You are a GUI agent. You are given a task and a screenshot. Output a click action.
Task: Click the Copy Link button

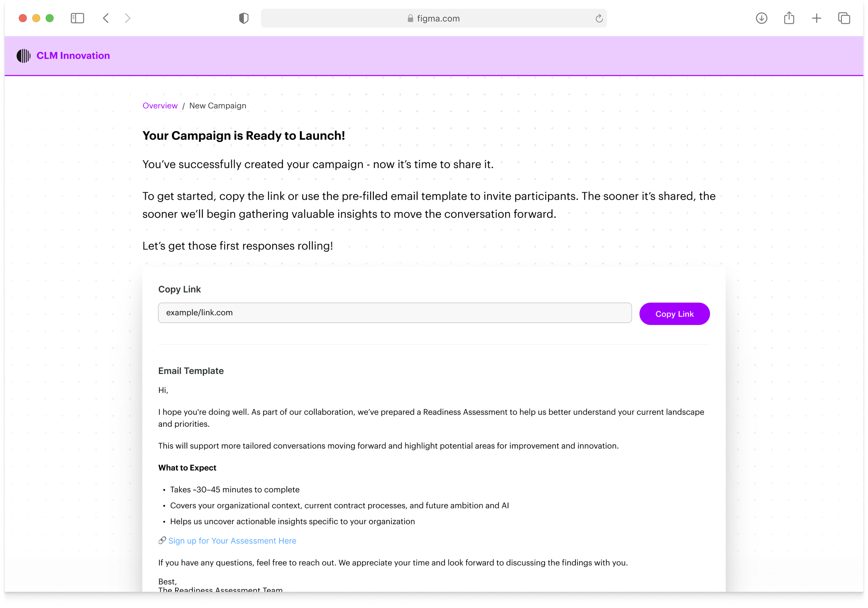[674, 314]
